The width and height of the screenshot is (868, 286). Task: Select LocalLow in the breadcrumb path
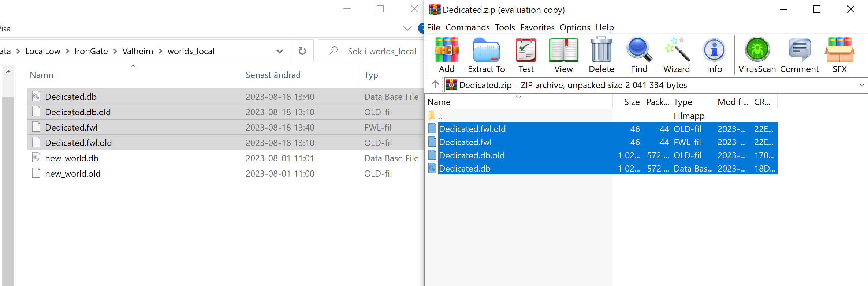pyautogui.click(x=43, y=51)
